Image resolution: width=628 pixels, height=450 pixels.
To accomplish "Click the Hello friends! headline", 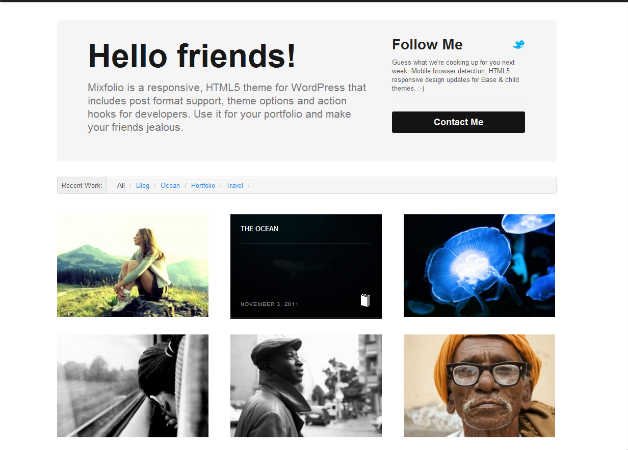I will (192, 56).
